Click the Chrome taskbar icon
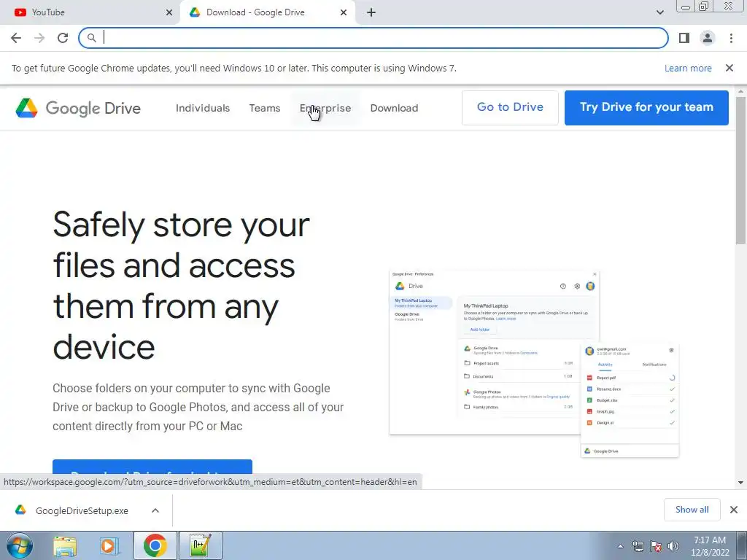Viewport: 747px width, 560px height. 155,545
